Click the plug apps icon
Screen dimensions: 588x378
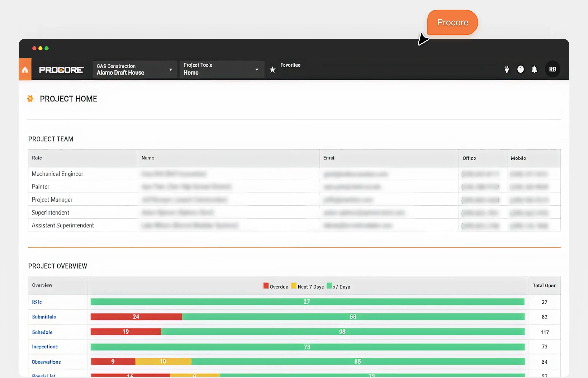click(x=507, y=69)
